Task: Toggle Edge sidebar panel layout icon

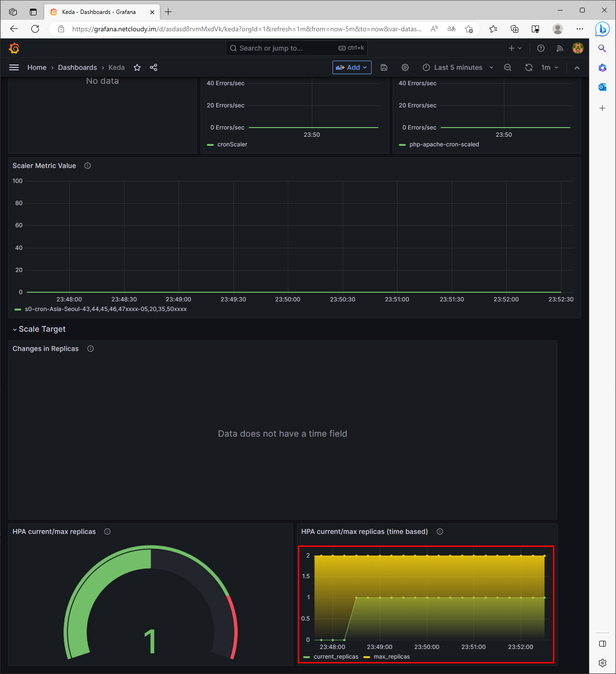Action: [x=603, y=644]
